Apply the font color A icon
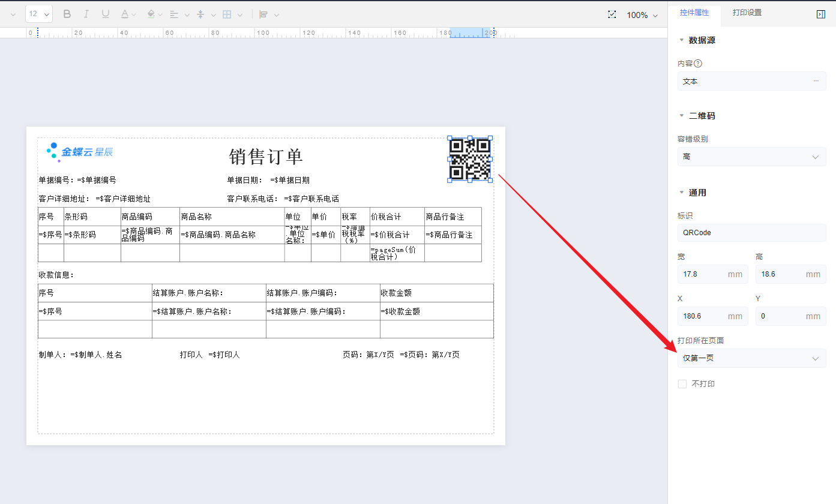Image resolution: width=836 pixels, height=504 pixels. [124, 14]
